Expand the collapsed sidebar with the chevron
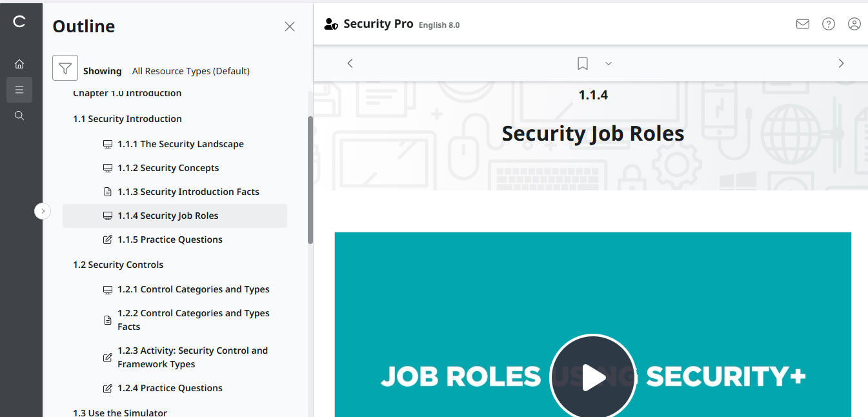The width and height of the screenshot is (868, 417). pyautogui.click(x=43, y=210)
